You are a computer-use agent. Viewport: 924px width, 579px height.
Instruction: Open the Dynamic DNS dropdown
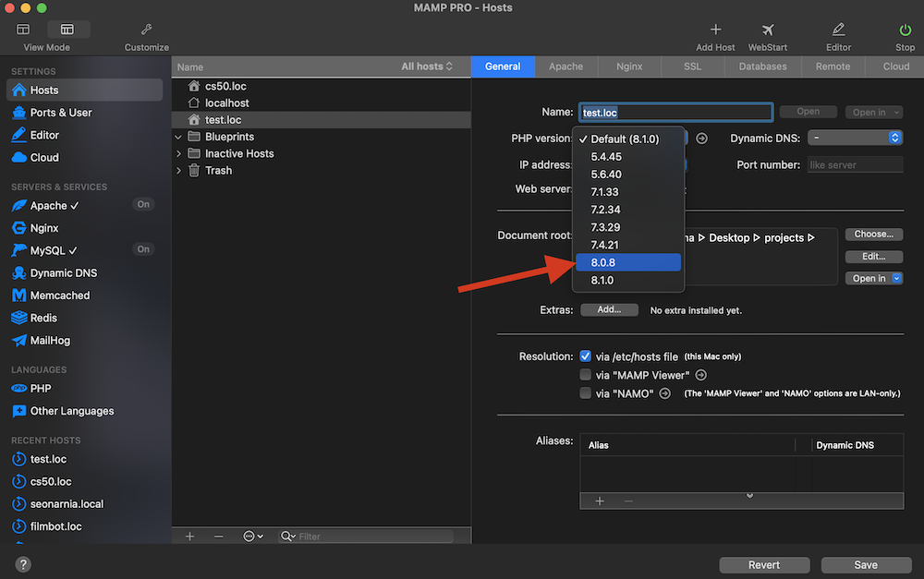tap(855, 138)
